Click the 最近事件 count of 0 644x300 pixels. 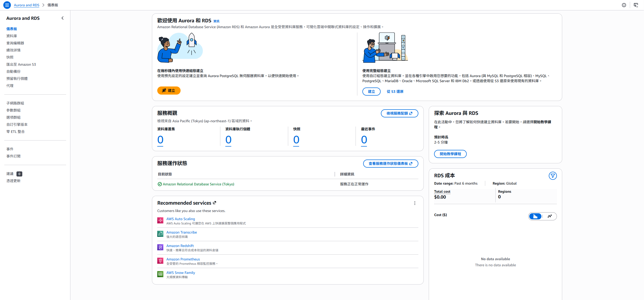coord(364,140)
